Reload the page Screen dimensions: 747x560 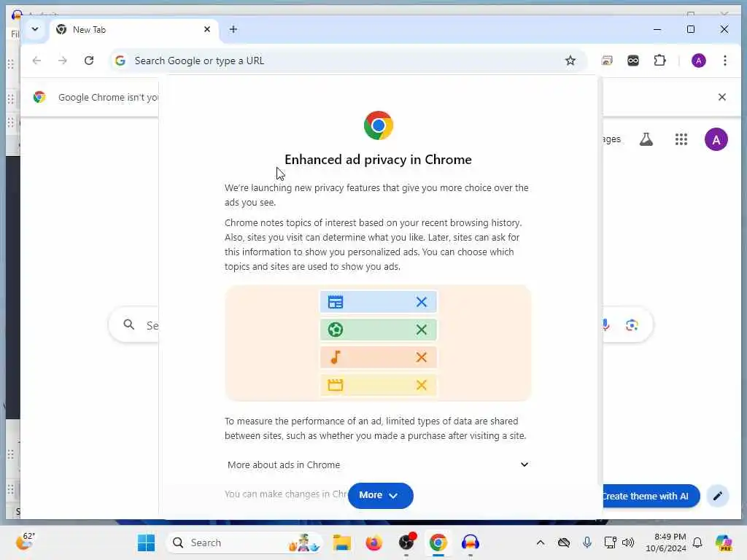pyautogui.click(x=88, y=61)
